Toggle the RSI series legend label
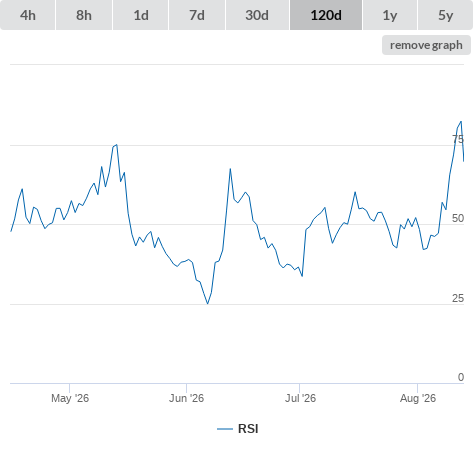474x455 pixels. pos(248,429)
